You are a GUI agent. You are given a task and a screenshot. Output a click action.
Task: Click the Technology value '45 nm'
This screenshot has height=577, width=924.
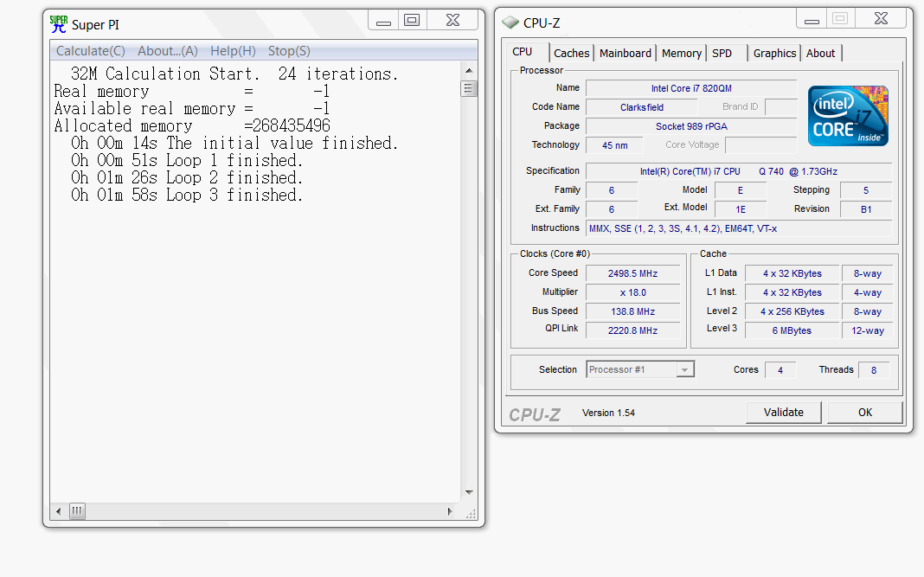[x=614, y=145]
